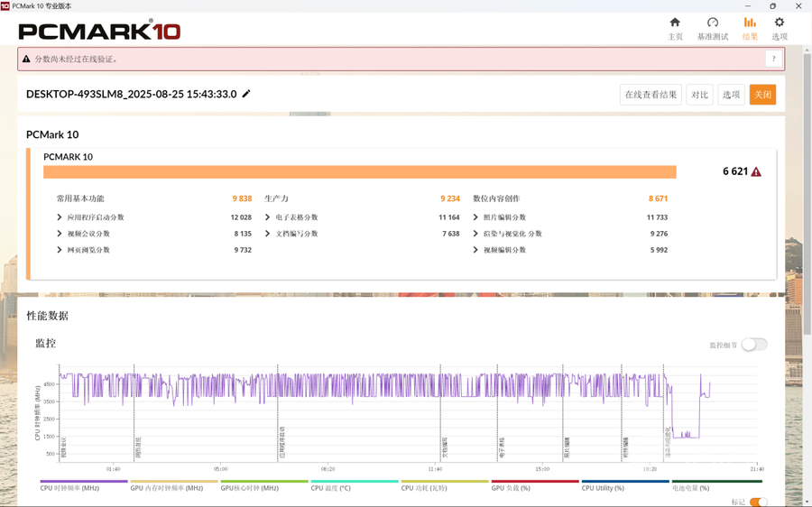Switch to the 结果 results tab
812x507 pixels.
pos(750,28)
